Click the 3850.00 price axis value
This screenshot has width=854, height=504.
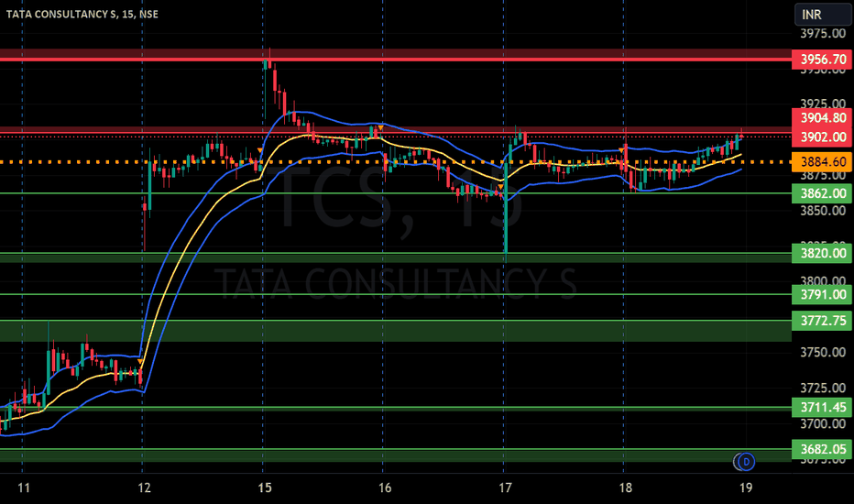[823, 211]
